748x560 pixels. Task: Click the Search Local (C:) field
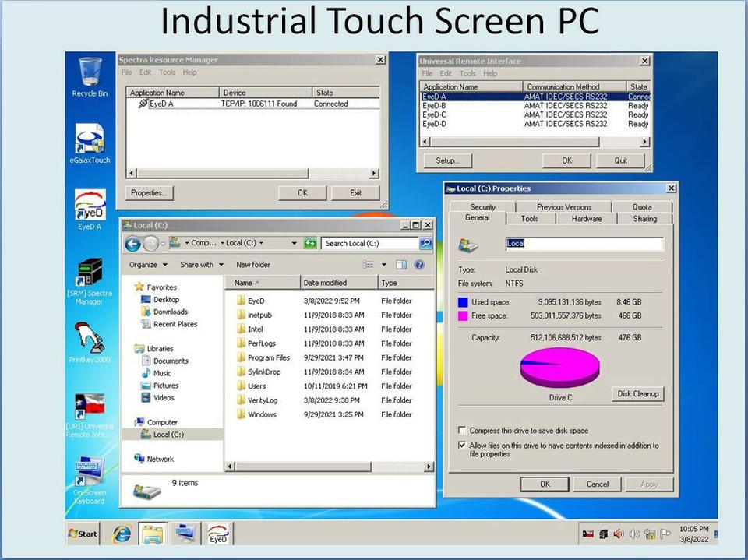[369, 243]
